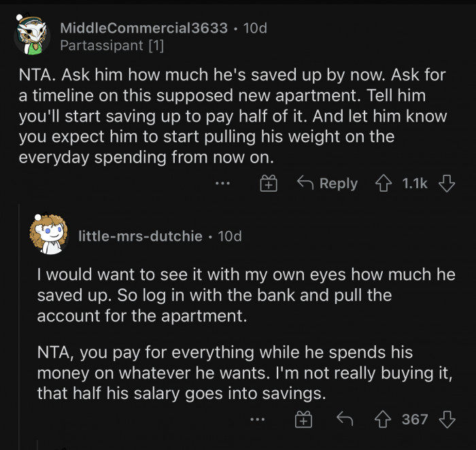Click the reply arrow on little-mrs-dutchie's comment

click(344, 419)
